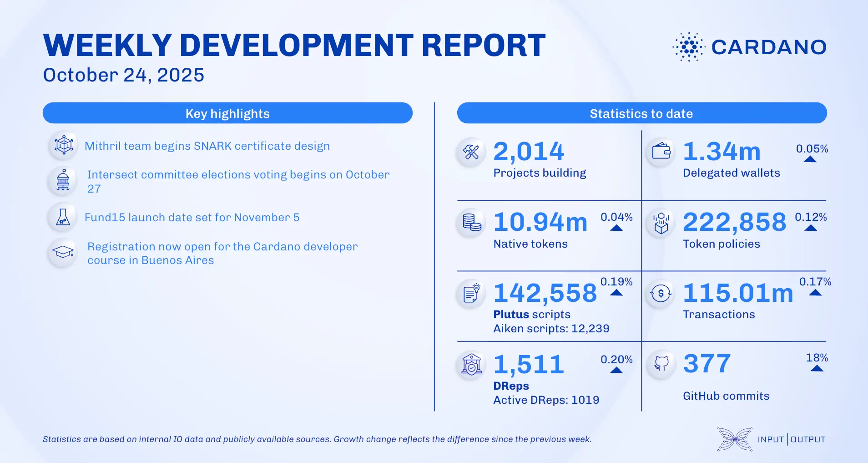
Task: Click the package icon for Token policies
Action: tap(660, 224)
